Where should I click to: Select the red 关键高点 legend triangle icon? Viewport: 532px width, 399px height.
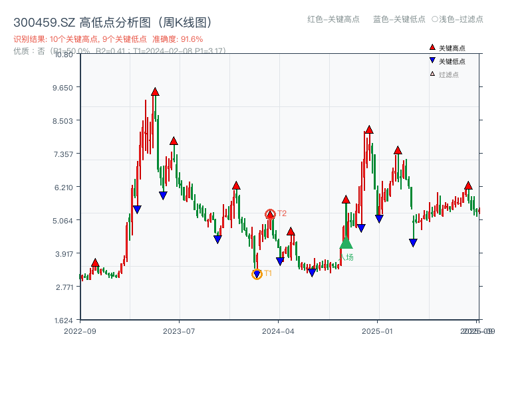coord(431,47)
